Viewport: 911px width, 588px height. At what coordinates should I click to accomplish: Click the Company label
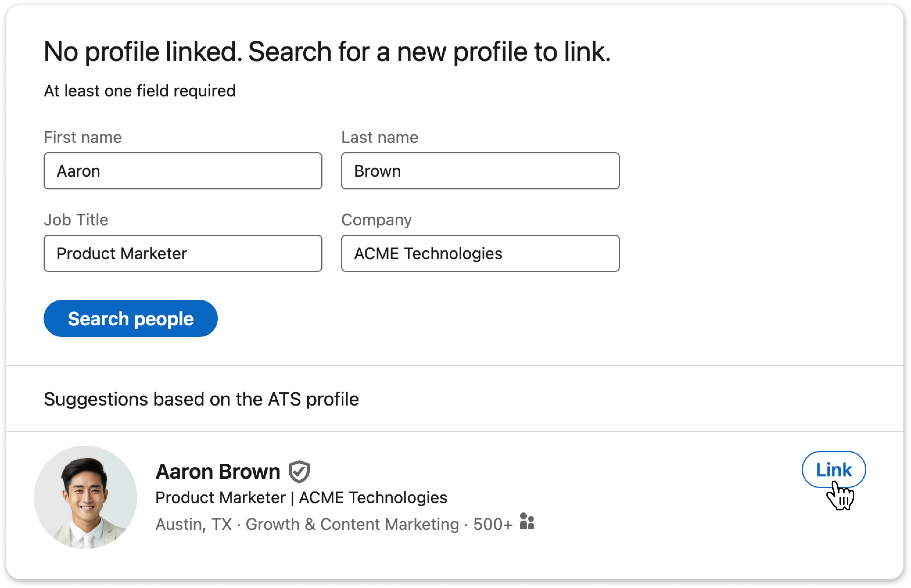376,220
